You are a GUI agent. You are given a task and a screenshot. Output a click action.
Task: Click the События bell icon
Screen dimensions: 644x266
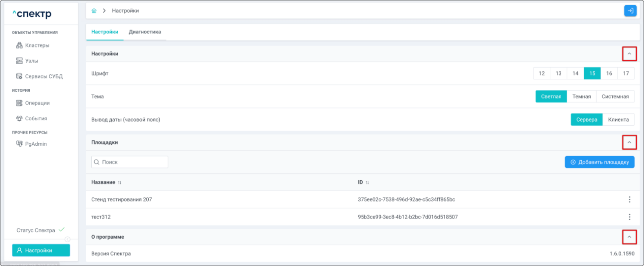point(19,119)
